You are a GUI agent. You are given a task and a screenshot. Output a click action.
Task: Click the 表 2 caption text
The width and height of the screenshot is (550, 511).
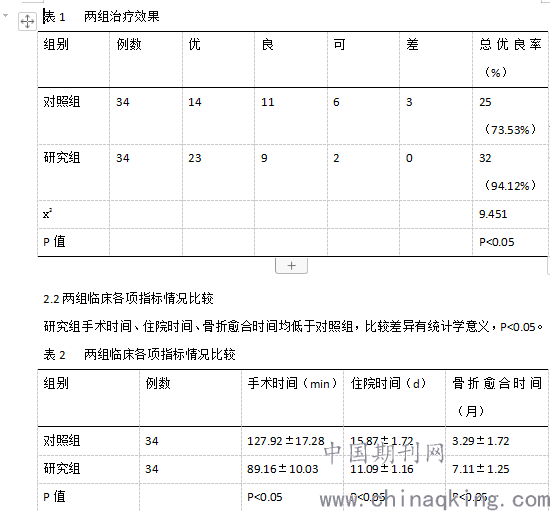pos(139,355)
